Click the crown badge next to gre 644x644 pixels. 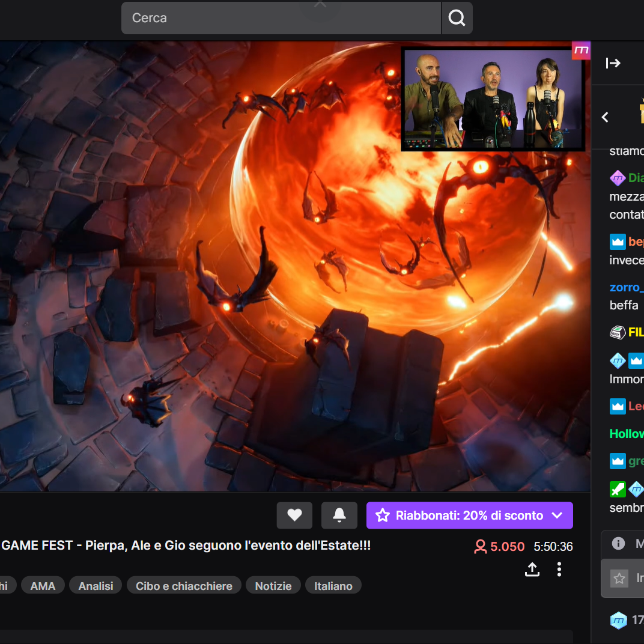(618, 461)
